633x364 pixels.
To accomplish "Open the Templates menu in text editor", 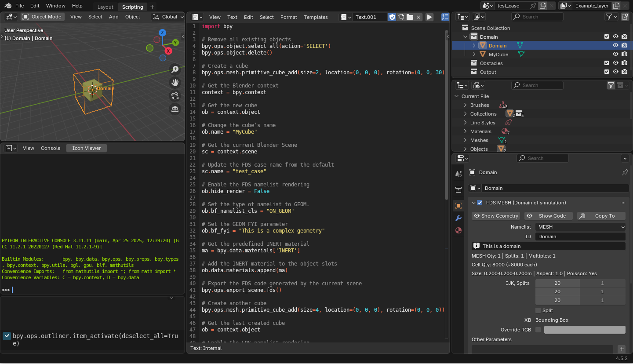I will click(316, 17).
